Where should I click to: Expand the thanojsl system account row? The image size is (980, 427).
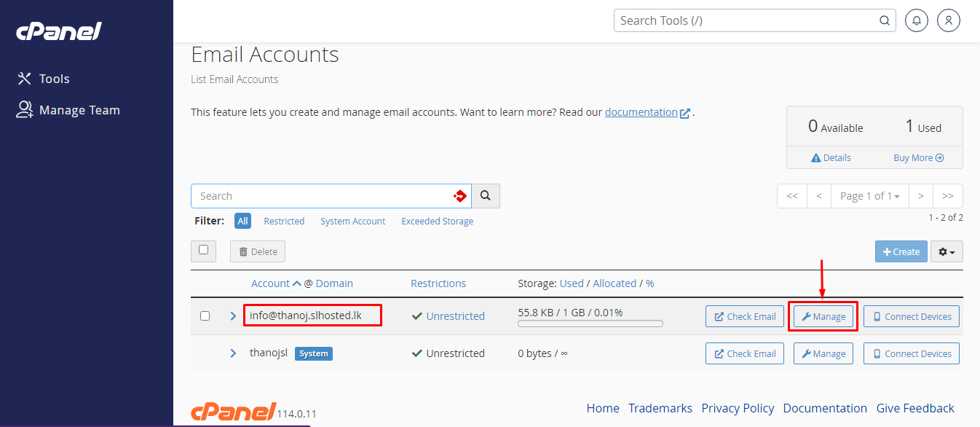coord(232,353)
